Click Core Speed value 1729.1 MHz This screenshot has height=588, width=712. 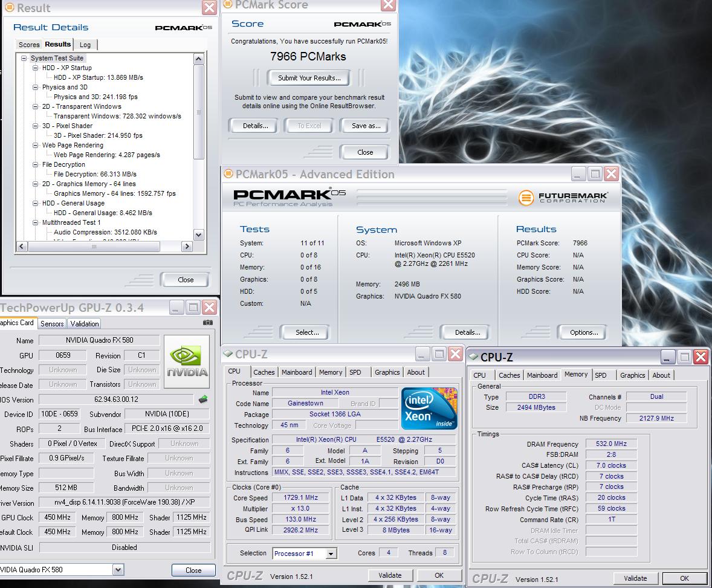click(x=300, y=497)
